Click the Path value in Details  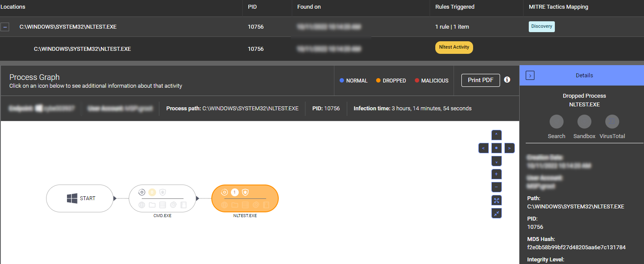tap(576, 206)
